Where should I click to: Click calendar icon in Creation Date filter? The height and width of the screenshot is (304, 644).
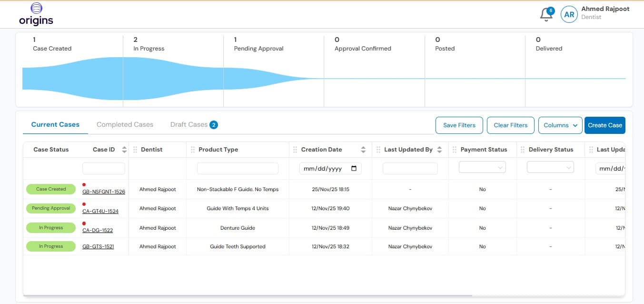click(x=354, y=169)
